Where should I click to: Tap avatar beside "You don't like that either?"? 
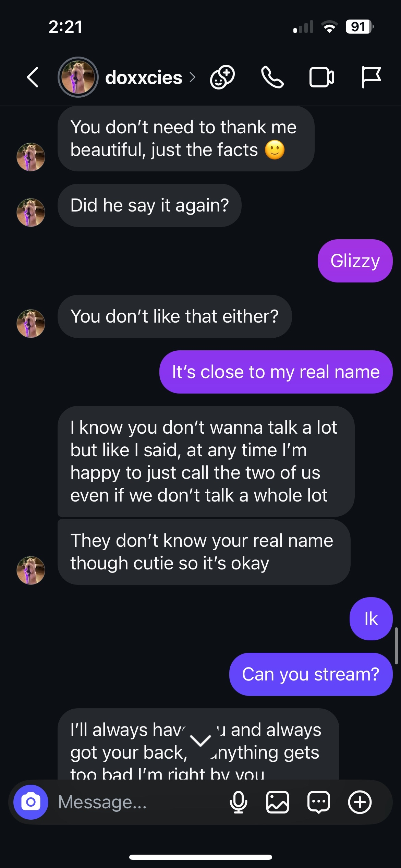[x=31, y=324]
